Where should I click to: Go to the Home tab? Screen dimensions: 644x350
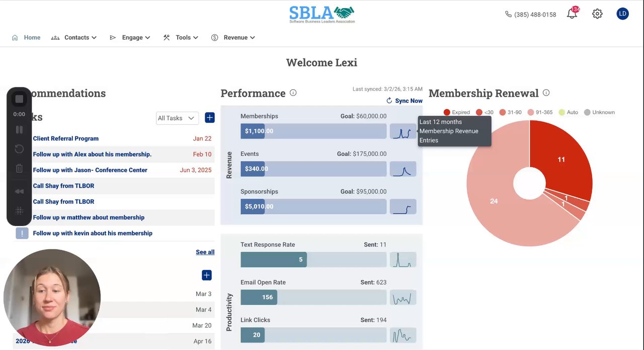(26, 37)
